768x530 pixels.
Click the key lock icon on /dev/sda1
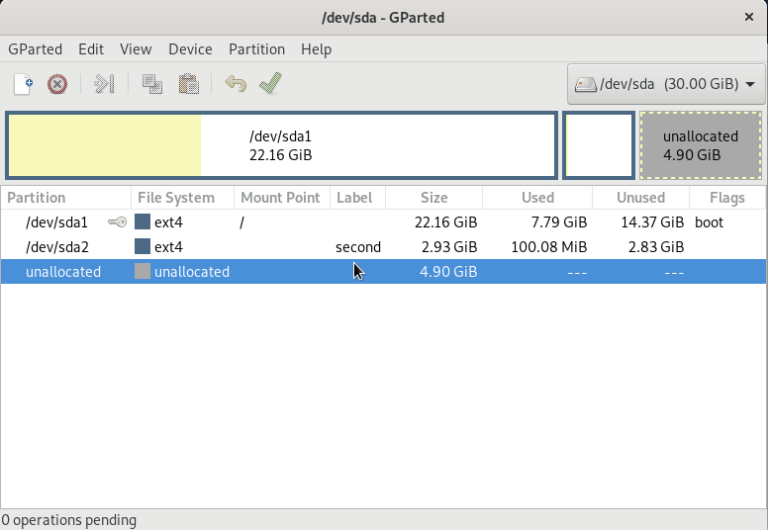click(x=117, y=222)
